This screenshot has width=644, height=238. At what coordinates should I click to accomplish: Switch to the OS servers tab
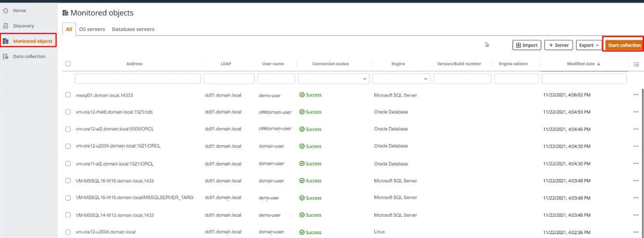[x=92, y=29]
